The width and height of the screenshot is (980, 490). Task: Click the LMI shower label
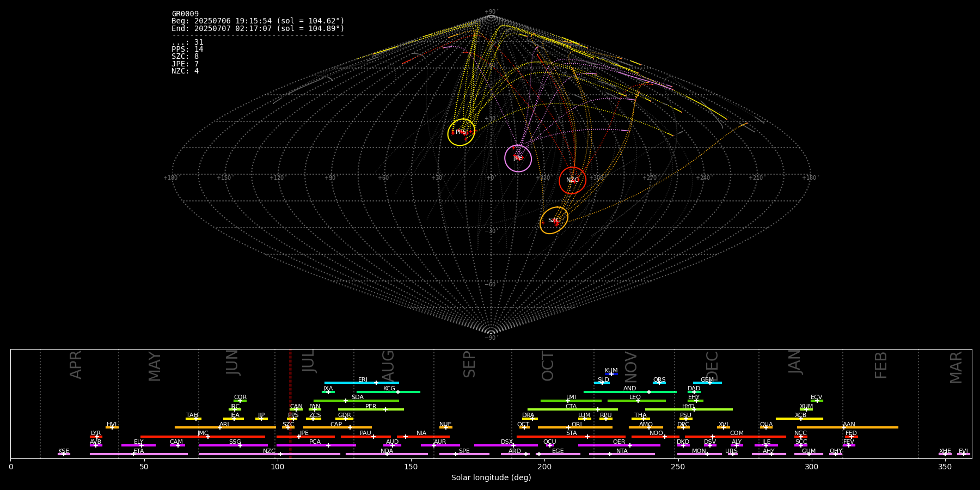click(x=571, y=397)
